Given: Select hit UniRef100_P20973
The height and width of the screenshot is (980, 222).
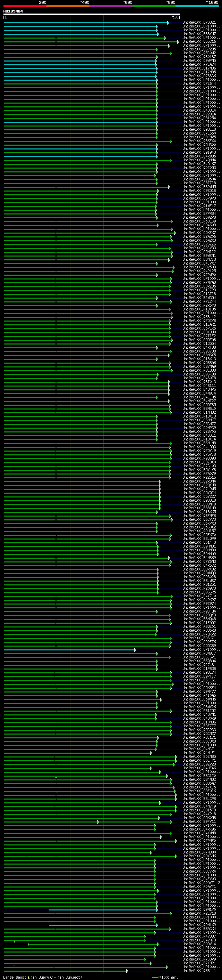Looking at the screenshot, I should pos(199,588).
